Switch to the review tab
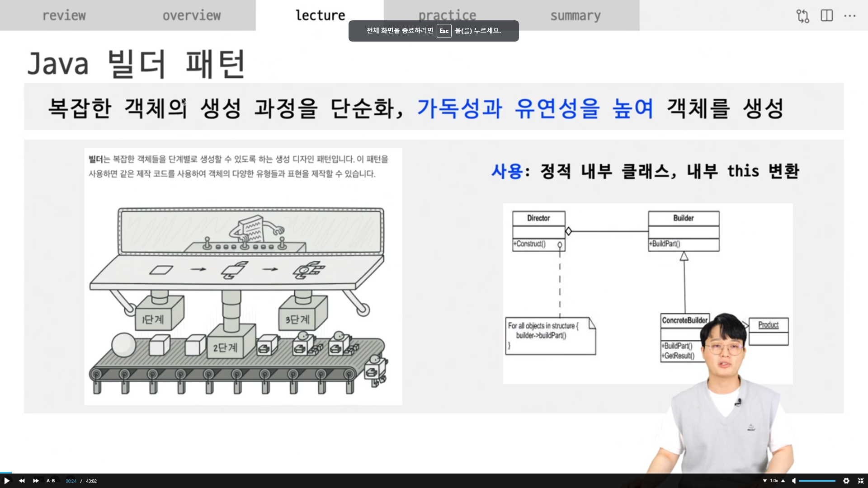 tap(64, 15)
